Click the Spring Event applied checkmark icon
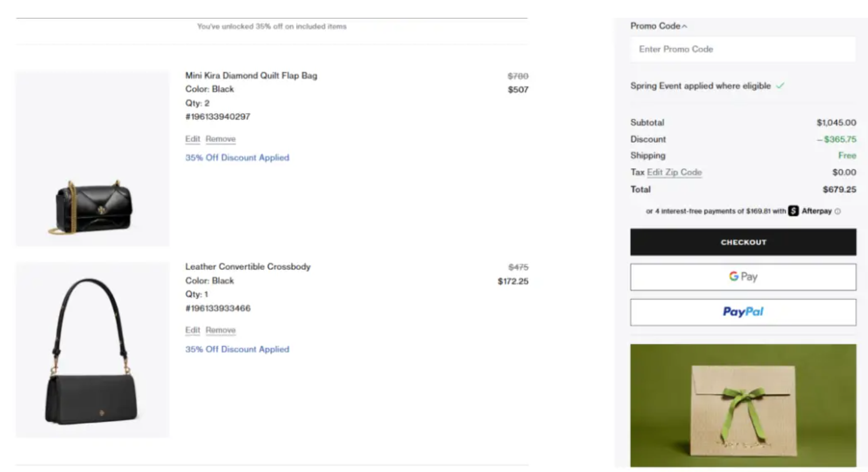 point(780,86)
